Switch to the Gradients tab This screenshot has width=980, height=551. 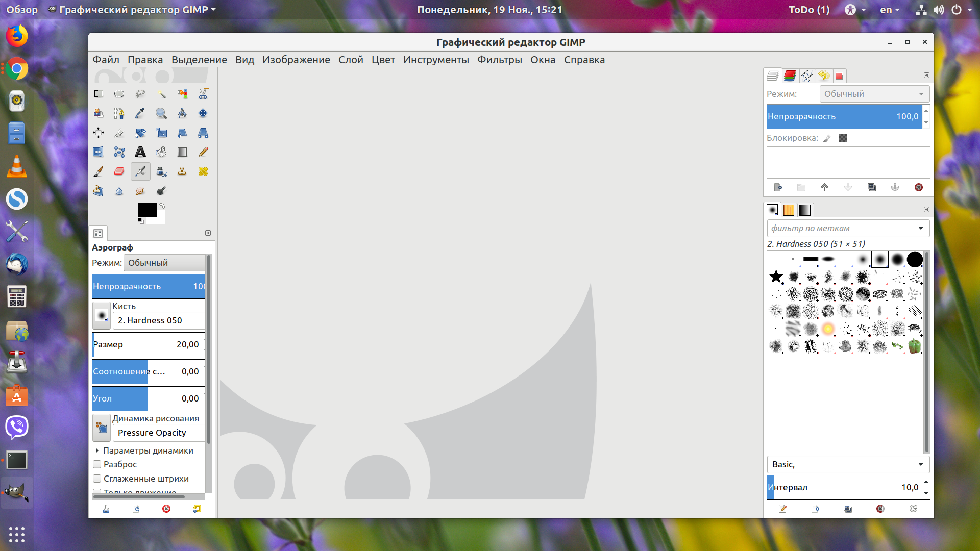pos(805,210)
